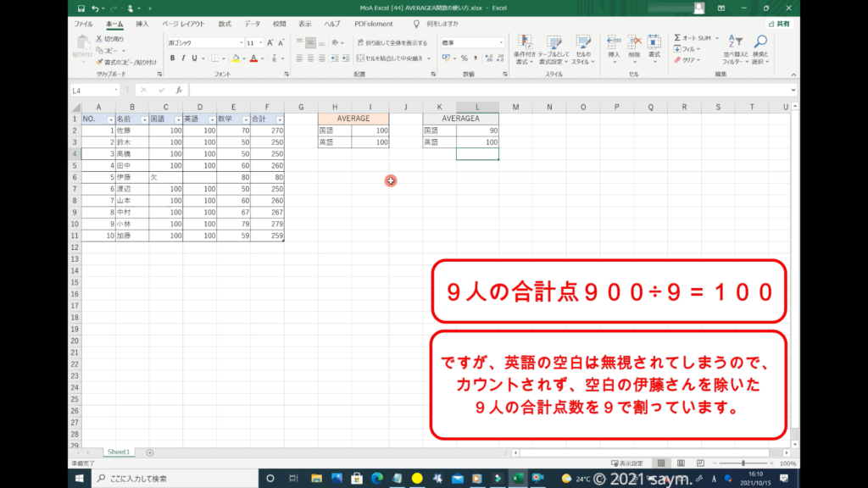Open the Insert Function fx icon
This screenshot has width=868, height=488.
pyautogui.click(x=178, y=90)
